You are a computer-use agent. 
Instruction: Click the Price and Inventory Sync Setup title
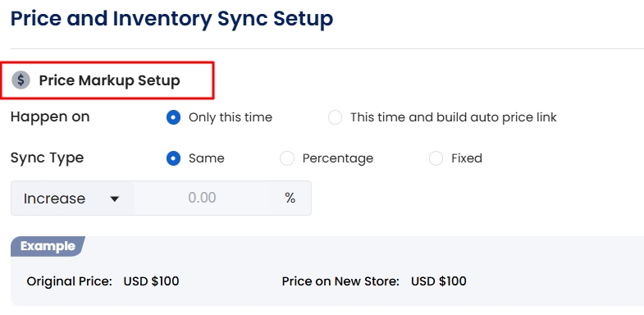click(x=171, y=19)
